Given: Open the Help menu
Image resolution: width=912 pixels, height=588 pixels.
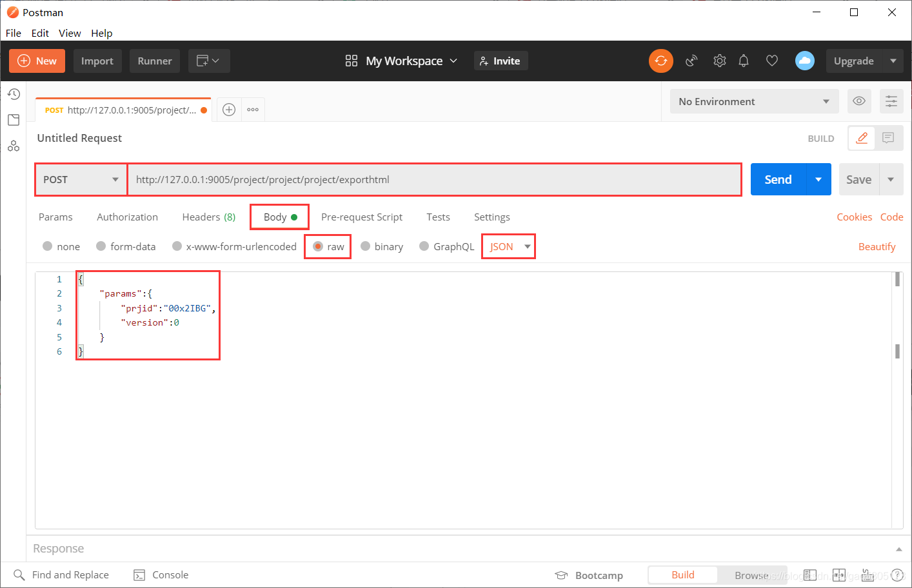Looking at the screenshot, I should click(x=101, y=33).
